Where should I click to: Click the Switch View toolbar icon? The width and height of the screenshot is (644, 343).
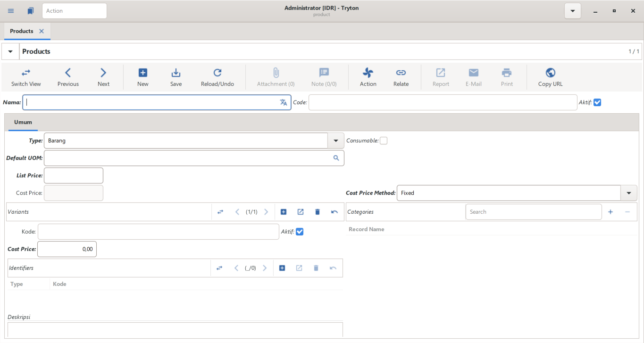point(26,73)
